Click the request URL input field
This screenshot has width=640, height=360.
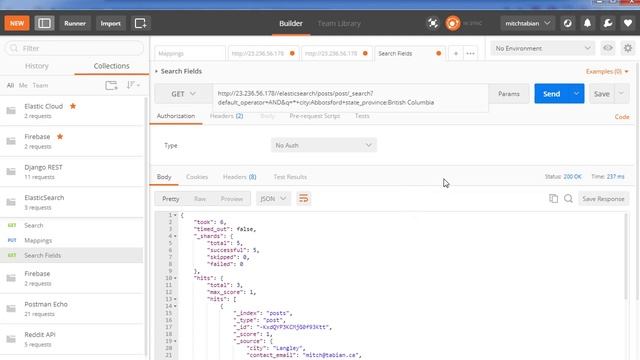350,98
